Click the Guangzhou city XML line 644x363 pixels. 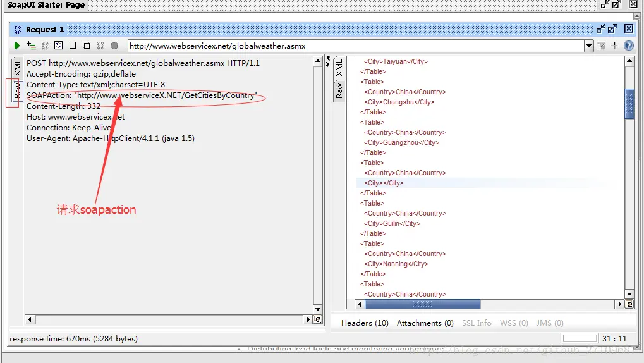(x=401, y=143)
